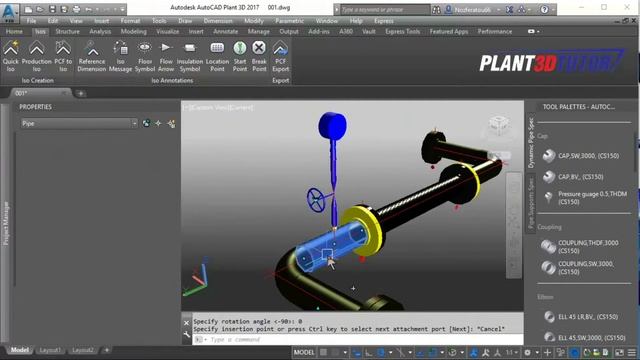This screenshot has height=360, width=640.
Task: Click the Save icon in quick access toolbar
Action: pos(52,9)
